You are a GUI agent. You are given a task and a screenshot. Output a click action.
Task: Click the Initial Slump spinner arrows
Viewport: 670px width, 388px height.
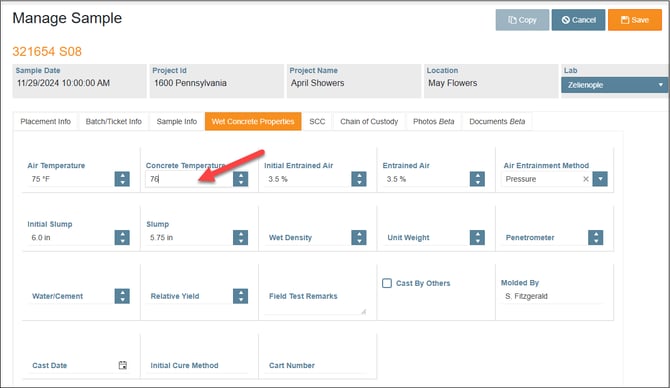tap(122, 238)
